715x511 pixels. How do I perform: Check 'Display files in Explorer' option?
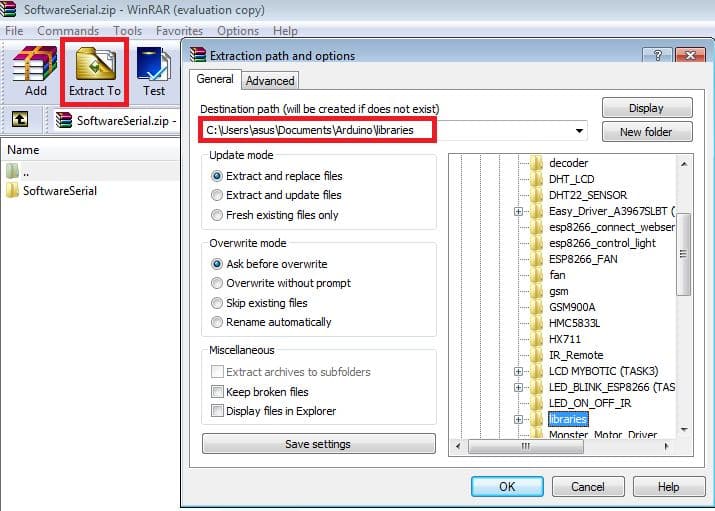pos(217,411)
